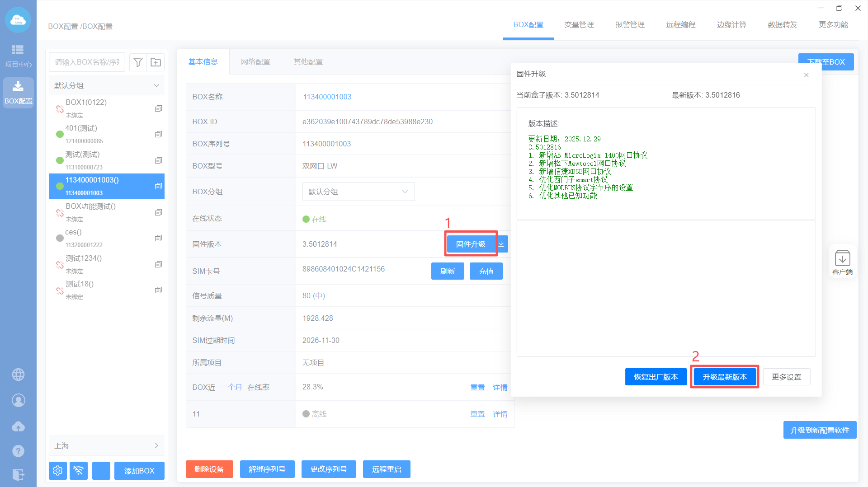The image size is (868, 487).
Task: Click the add group folder icon
Action: pyautogui.click(x=156, y=62)
